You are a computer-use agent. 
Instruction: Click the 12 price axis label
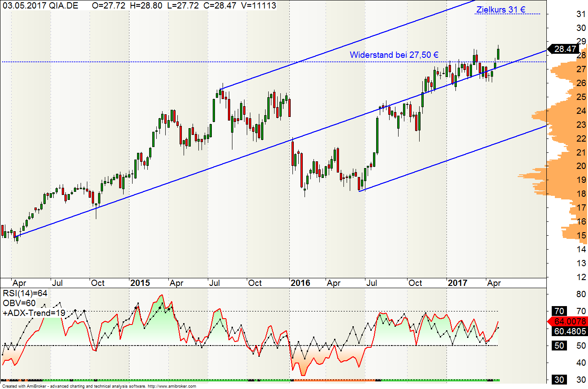(581, 277)
